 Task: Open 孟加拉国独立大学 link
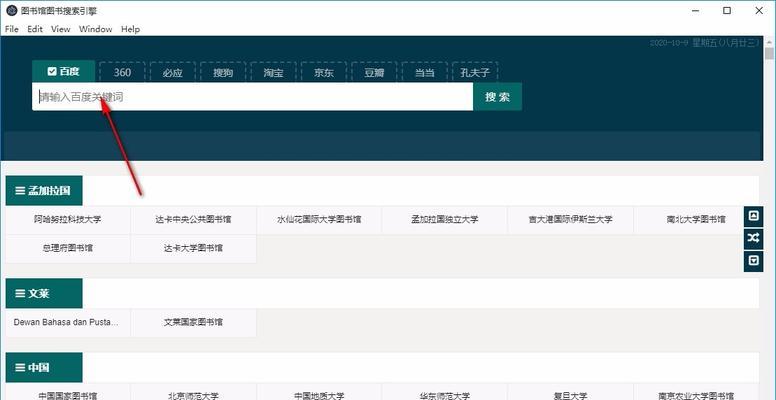point(444,219)
